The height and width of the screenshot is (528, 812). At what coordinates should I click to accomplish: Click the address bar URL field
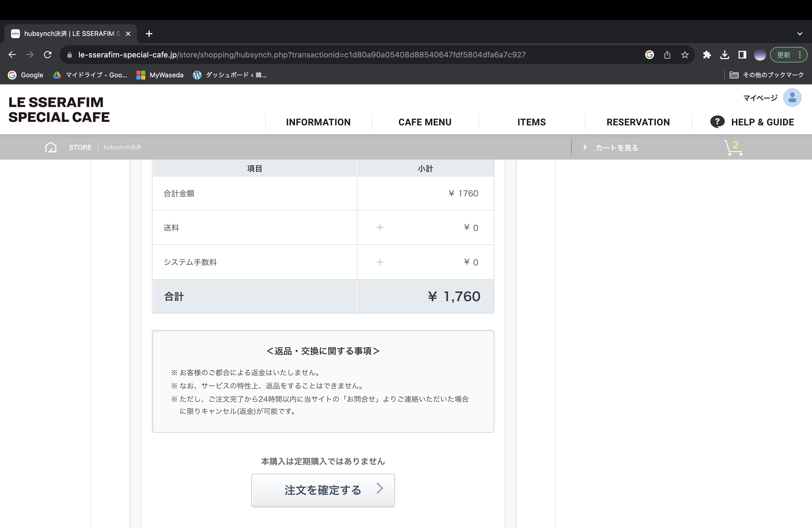coord(302,55)
